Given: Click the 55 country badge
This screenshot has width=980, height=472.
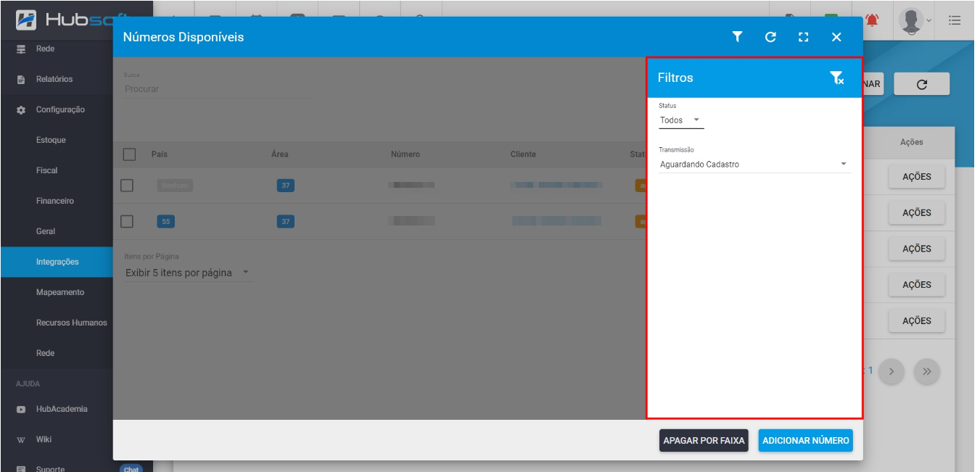Looking at the screenshot, I should pyautogui.click(x=166, y=221).
